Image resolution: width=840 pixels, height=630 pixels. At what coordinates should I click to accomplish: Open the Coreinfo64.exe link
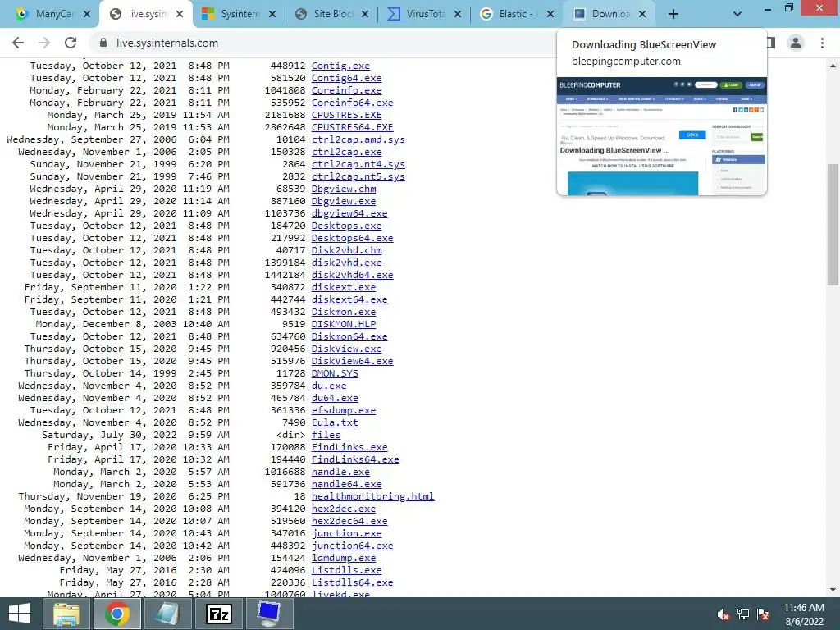coord(353,103)
